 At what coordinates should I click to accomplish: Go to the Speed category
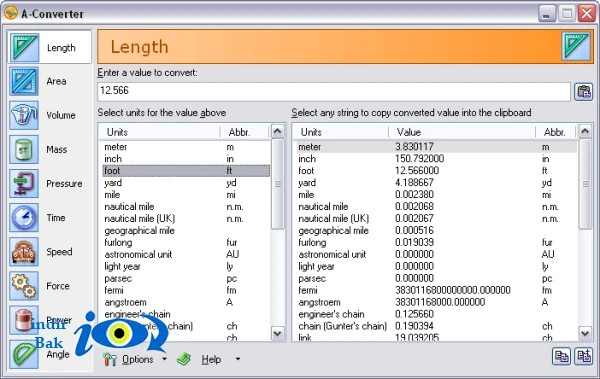[x=24, y=252]
